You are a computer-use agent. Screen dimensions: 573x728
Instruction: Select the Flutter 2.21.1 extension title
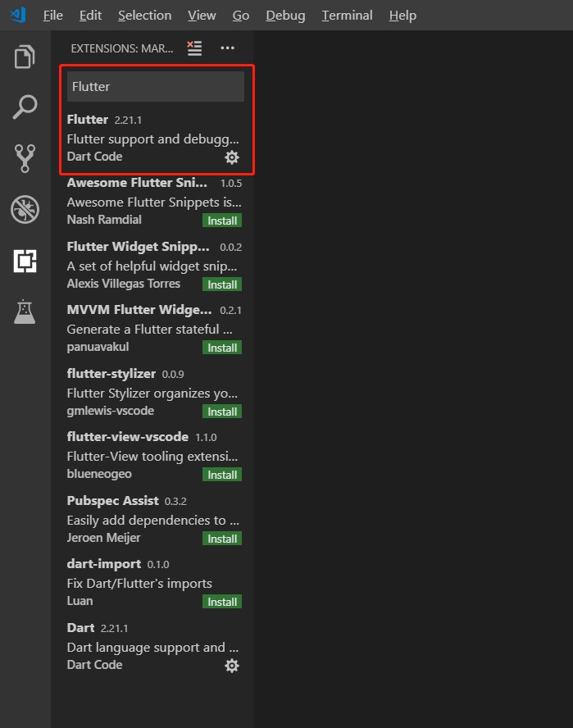pos(87,120)
